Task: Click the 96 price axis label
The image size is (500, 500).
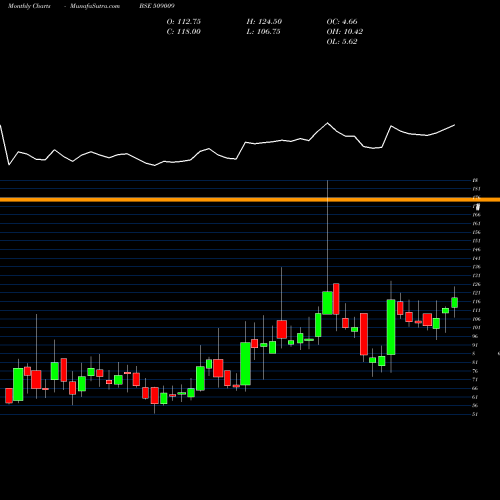Action: (x=475, y=336)
